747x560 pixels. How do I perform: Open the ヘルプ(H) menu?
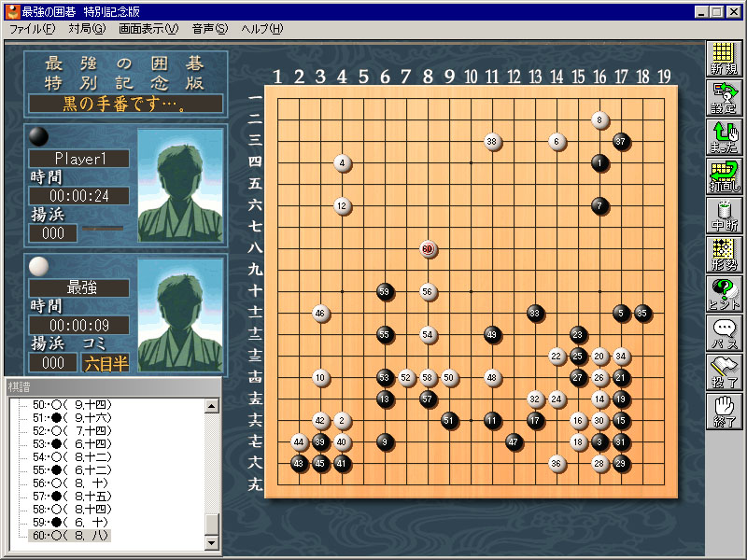click(261, 29)
